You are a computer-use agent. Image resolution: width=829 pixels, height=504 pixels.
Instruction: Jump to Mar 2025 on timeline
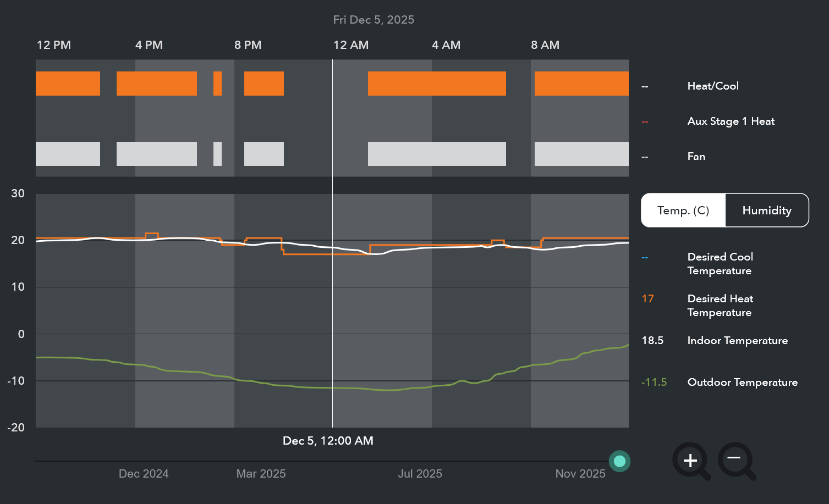pos(261,474)
